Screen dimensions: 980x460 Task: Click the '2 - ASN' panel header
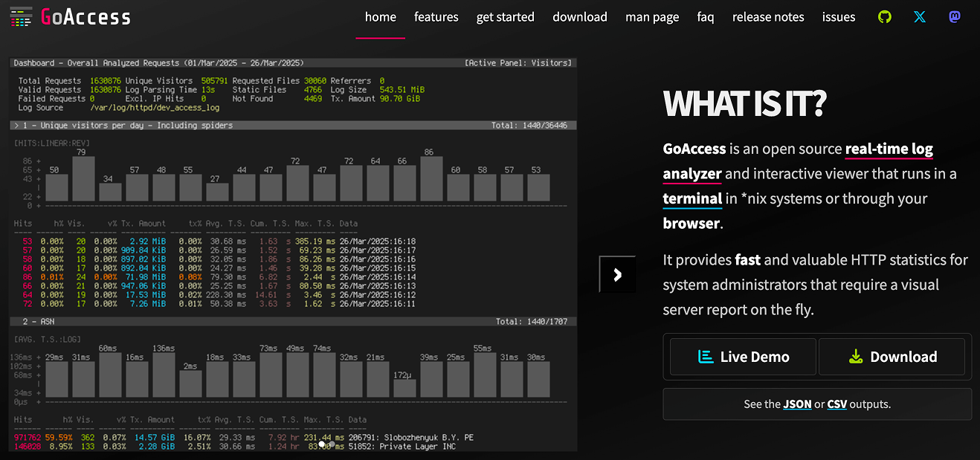[293, 322]
